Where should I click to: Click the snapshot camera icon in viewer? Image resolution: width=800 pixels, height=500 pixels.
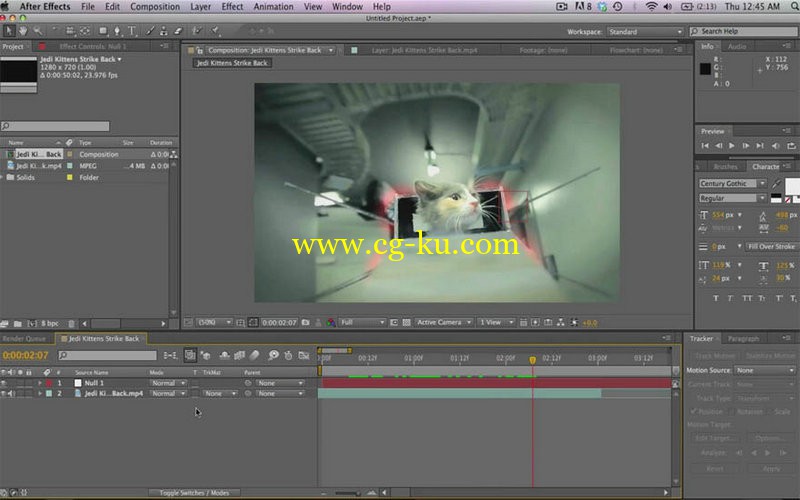tap(306, 322)
